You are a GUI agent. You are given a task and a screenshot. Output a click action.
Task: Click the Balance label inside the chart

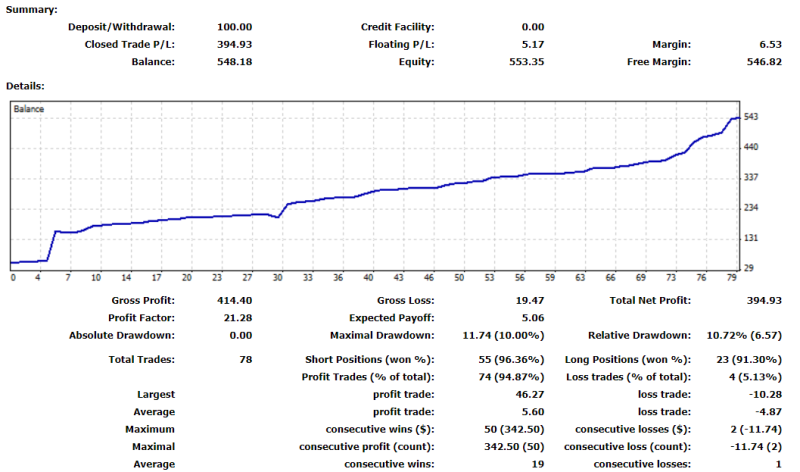point(28,108)
